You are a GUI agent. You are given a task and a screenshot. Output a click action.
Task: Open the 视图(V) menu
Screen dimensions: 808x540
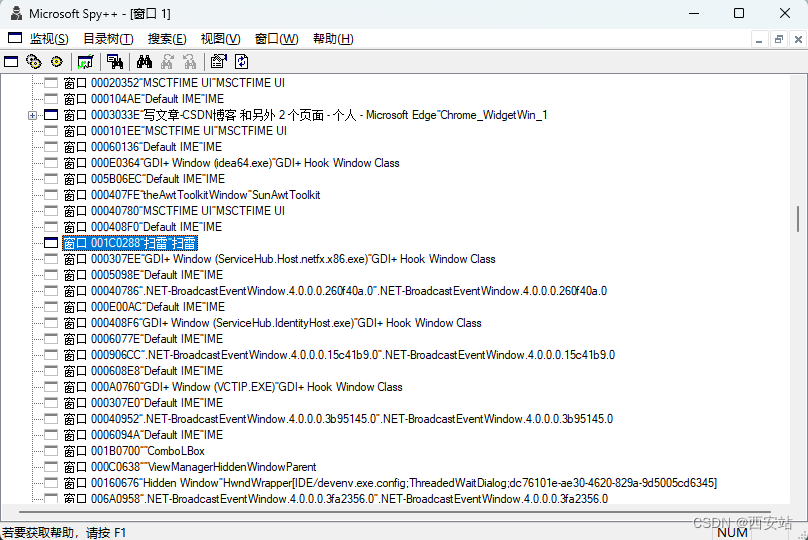pos(221,39)
